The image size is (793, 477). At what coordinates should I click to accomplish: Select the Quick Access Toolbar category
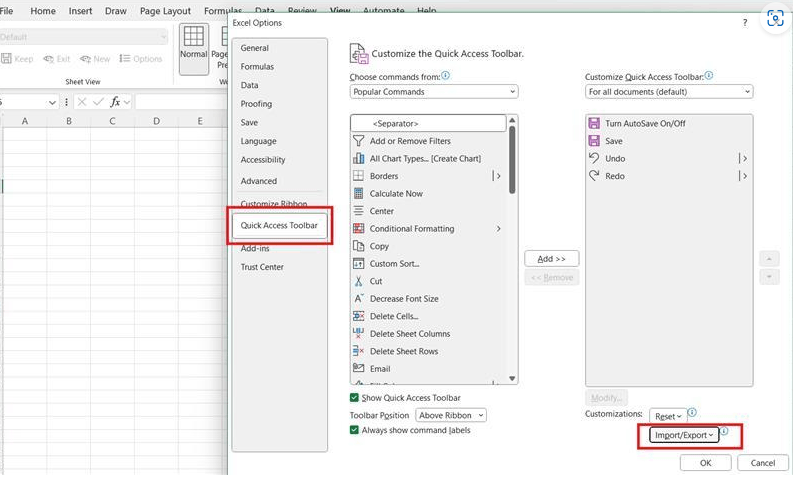[x=279, y=226]
